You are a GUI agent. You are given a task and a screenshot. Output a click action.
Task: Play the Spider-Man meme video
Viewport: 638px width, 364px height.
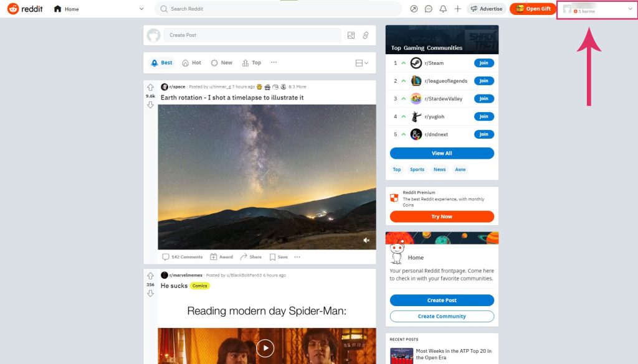[265, 348]
